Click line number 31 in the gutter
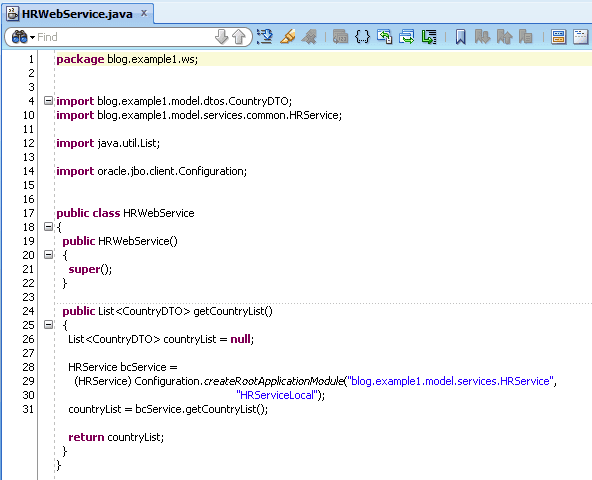Image resolution: width=592 pixels, height=480 pixels. point(28,409)
